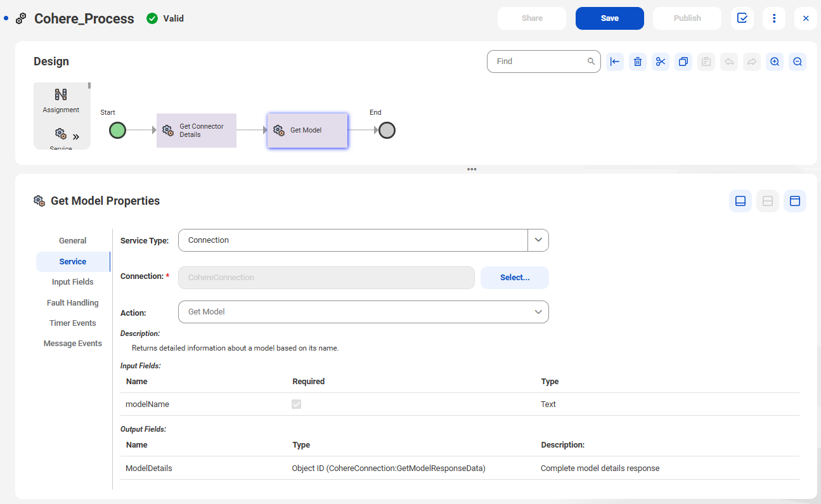Open the three-dot more actions menu
The width and height of the screenshot is (821, 504).
click(774, 18)
